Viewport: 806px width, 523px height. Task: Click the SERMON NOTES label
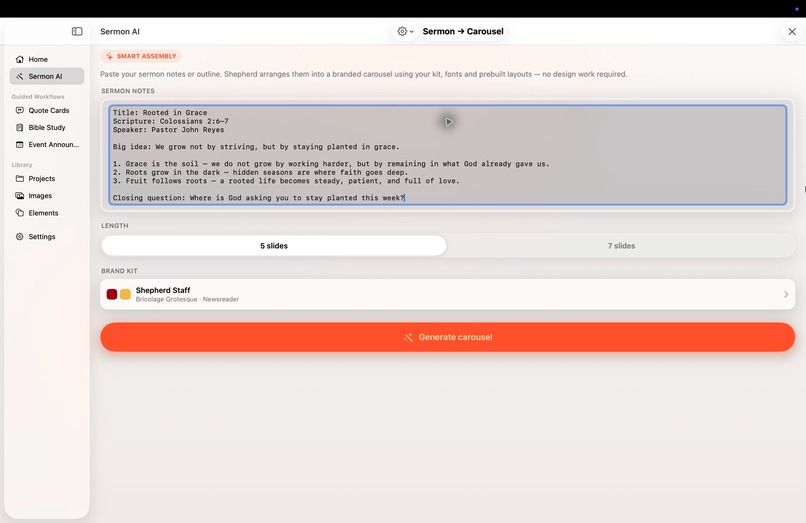click(x=128, y=91)
